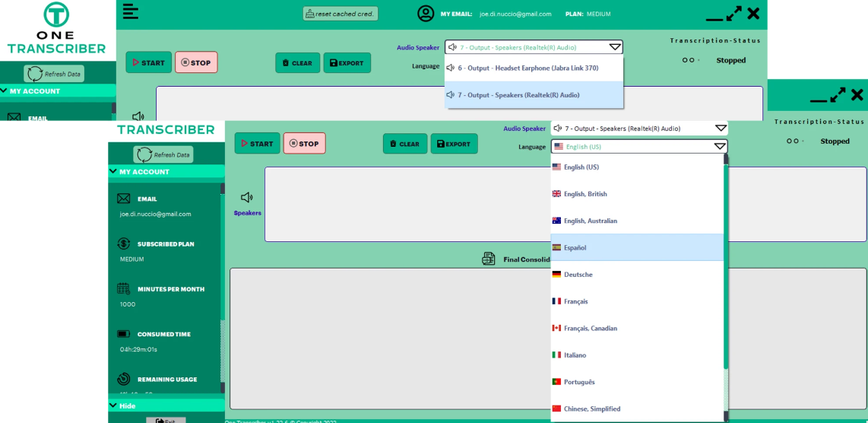The image size is (868, 423).
Task: Choose Deutsche from the language list
Action: tap(637, 275)
